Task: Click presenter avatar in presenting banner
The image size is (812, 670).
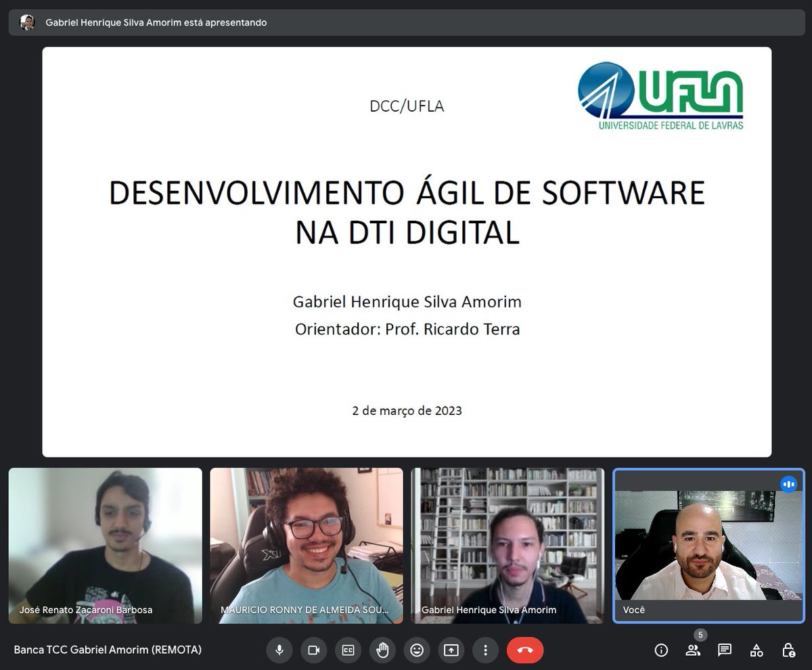Action: (27, 22)
